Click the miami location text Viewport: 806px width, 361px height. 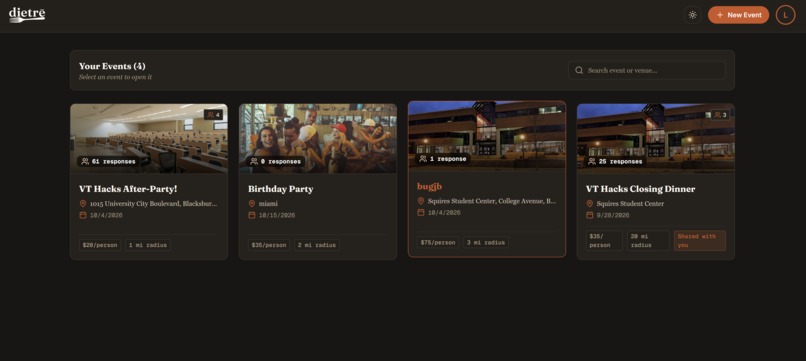point(268,204)
